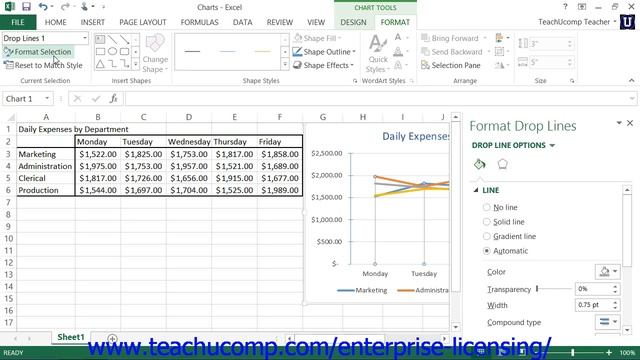Viewport: 640px width, 360px height.
Task: Open the Name Box dropdown arrow
Action: point(47,99)
